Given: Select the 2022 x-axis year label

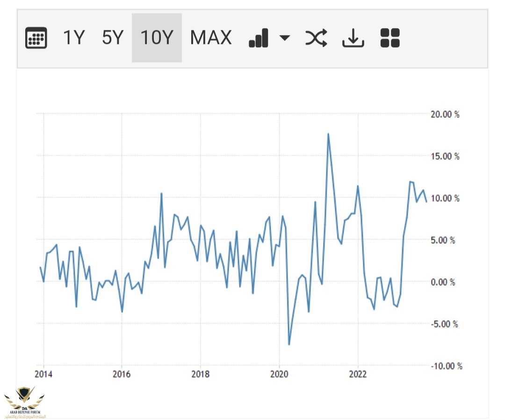Looking at the screenshot, I should [x=358, y=374].
